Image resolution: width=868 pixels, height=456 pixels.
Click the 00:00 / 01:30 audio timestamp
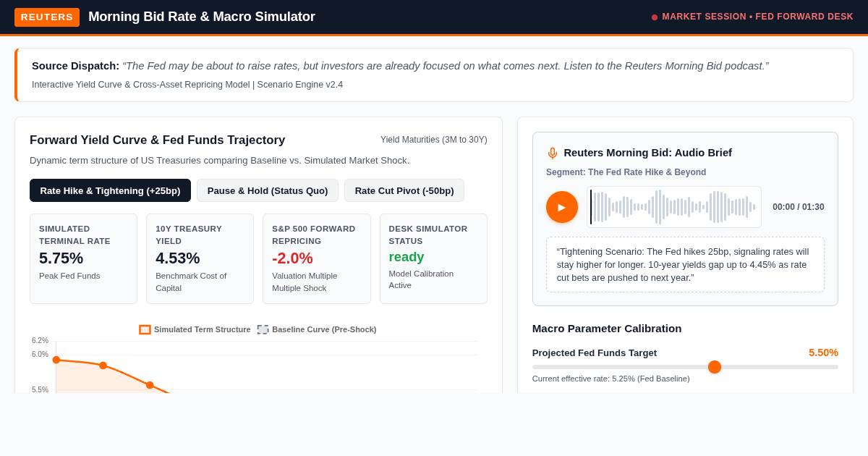tap(798, 207)
